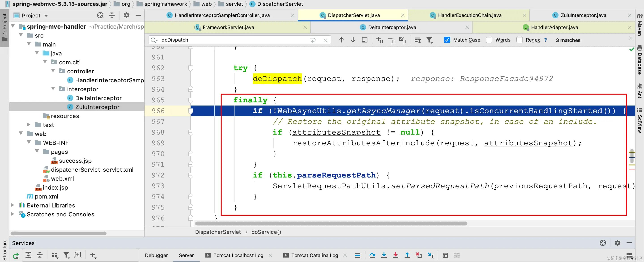Image resolution: width=644 pixels, height=262 pixels.
Task: Collapse all services icon
Action: click(x=40, y=255)
